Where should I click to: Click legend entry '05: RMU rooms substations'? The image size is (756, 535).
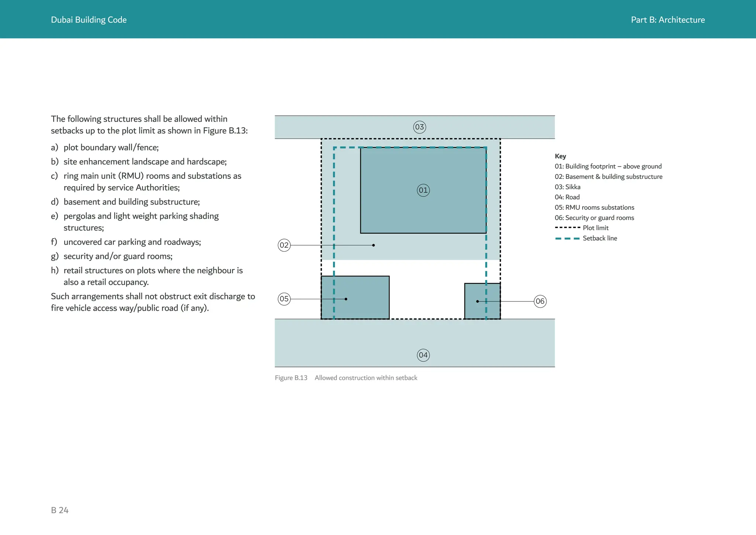[x=594, y=208]
